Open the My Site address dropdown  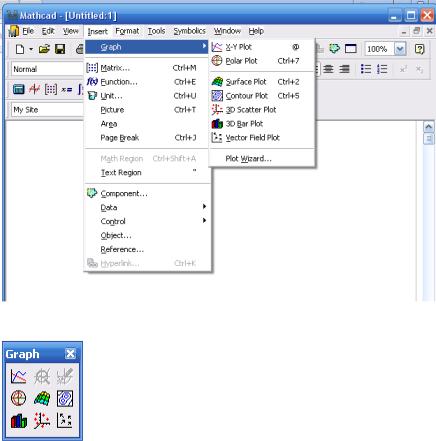coord(47,110)
